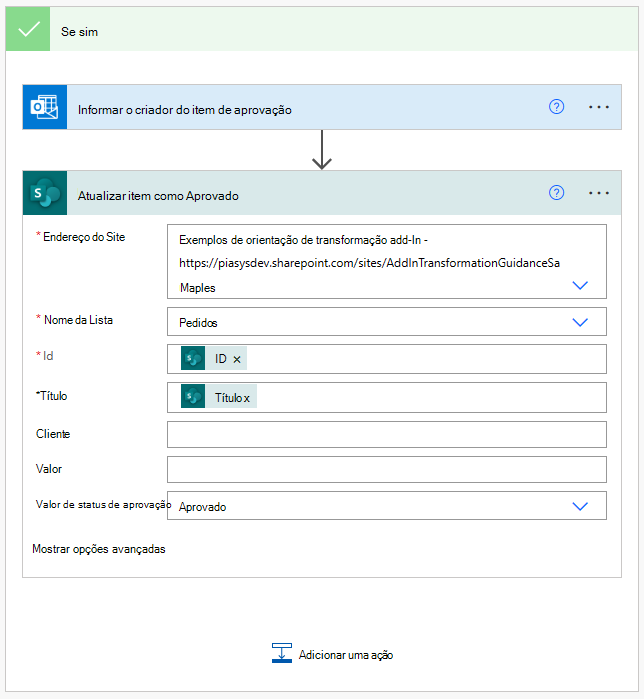
Task: Click the Valor de status de aprovação label
Action: click(103, 504)
